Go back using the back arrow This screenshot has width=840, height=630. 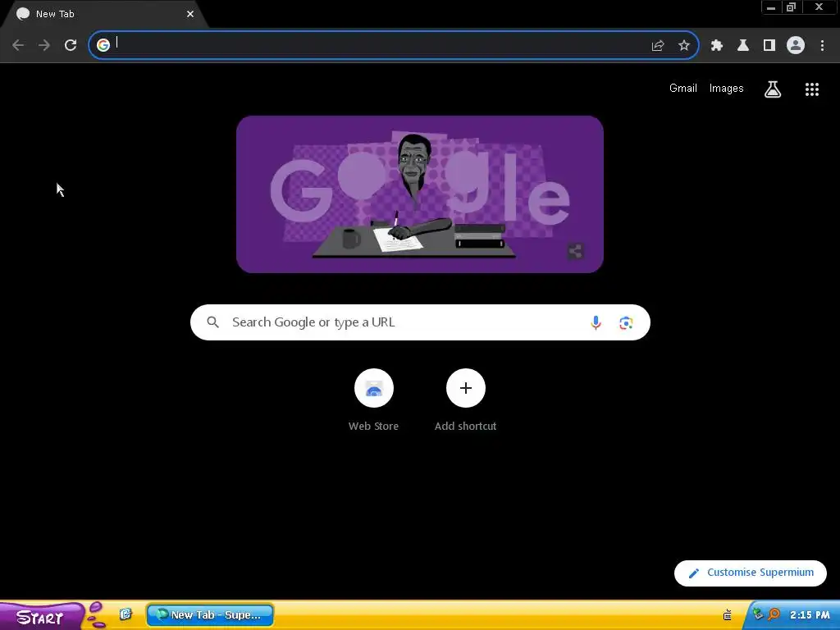click(x=18, y=45)
